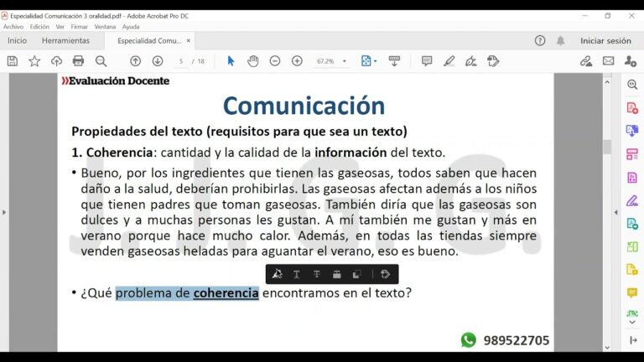Viewport: 644px width, 362px height.
Task: Open the Ayuda menu
Action: tap(131, 27)
